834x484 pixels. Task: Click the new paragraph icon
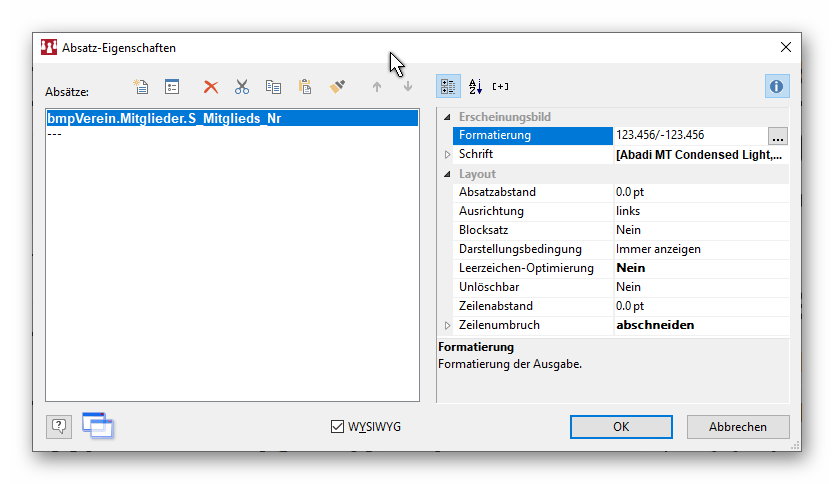141,87
